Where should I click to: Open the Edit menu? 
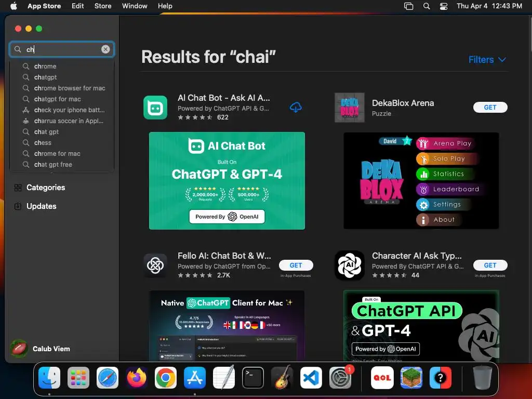click(77, 6)
